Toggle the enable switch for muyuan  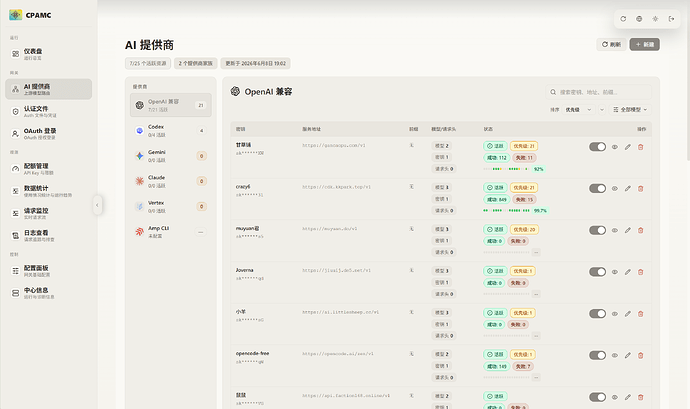pyautogui.click(x=598, y=230)
